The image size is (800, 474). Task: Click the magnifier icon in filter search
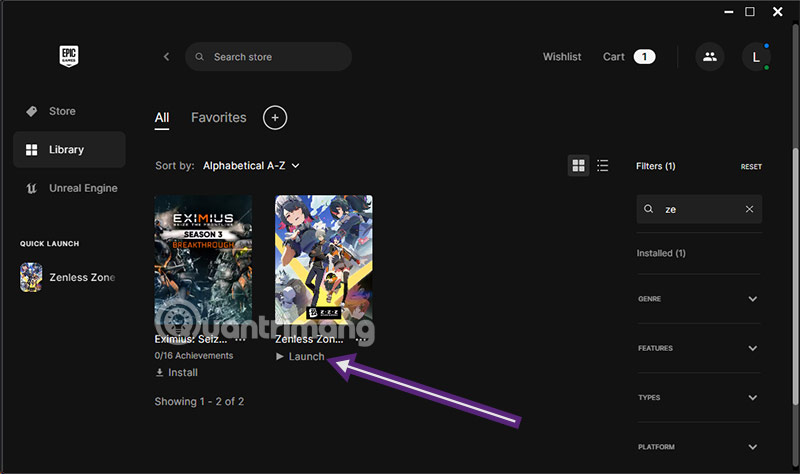[x=648, y=209]
